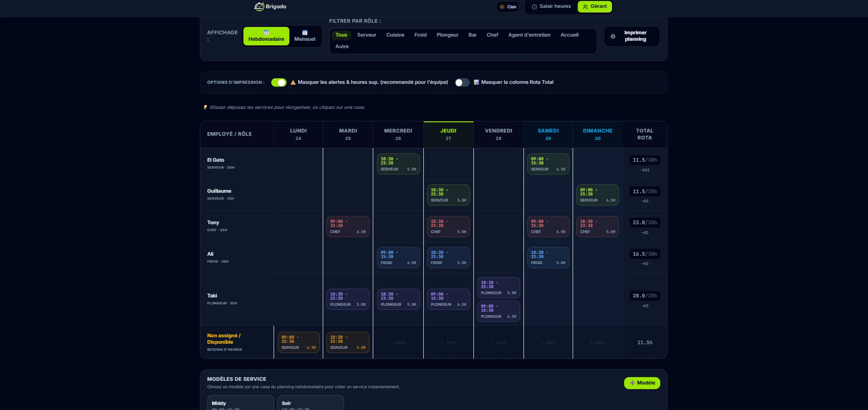Filter roles by Autre
The image size is (868, 410).
[x=342, y=47]
